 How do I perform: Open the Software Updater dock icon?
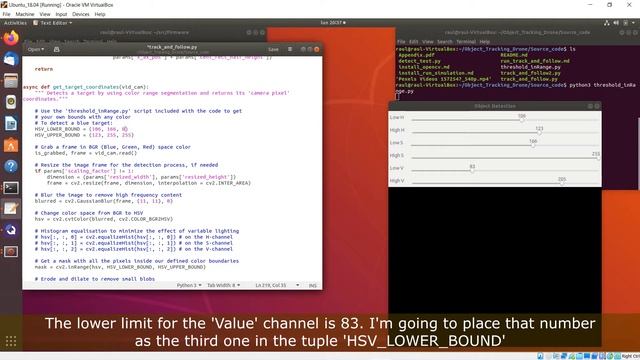pyautogui.click(x=11, y=230)
